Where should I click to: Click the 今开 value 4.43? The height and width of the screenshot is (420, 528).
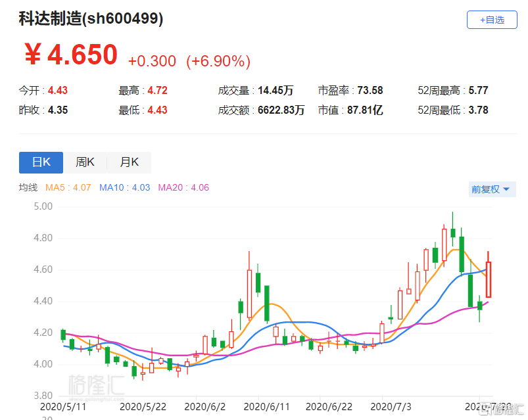click(58, 90)
